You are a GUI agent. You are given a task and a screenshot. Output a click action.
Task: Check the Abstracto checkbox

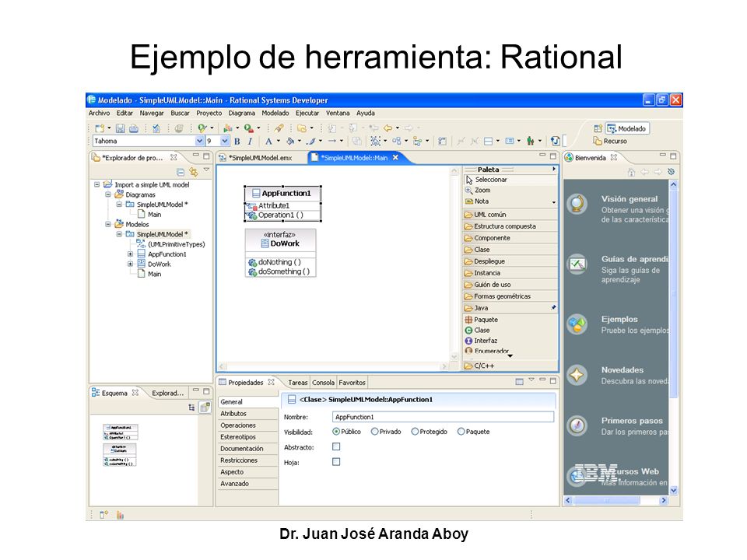point(336,446)
